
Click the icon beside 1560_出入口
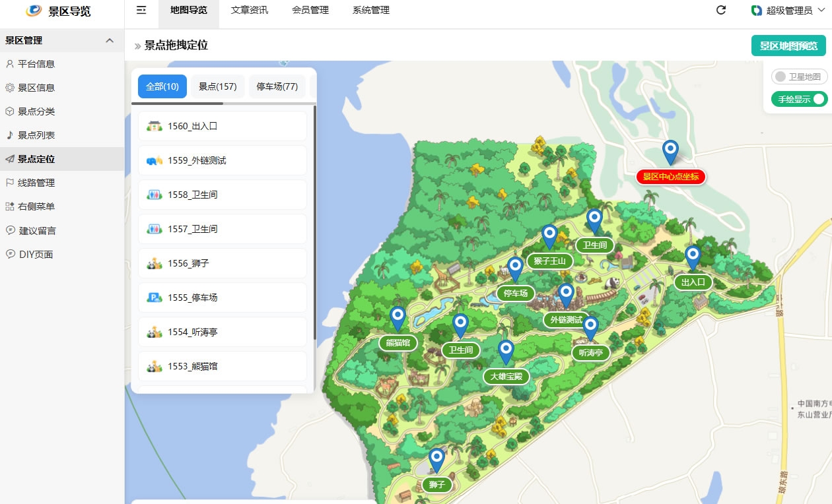pos(155,126)
